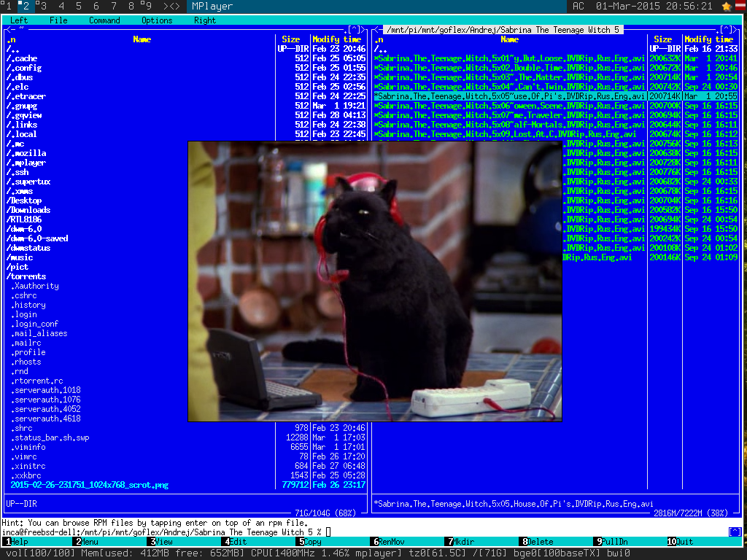This screenshot has width=747, height=560.
Task: Select the /.cache directory
Action: tap(186, 58)
